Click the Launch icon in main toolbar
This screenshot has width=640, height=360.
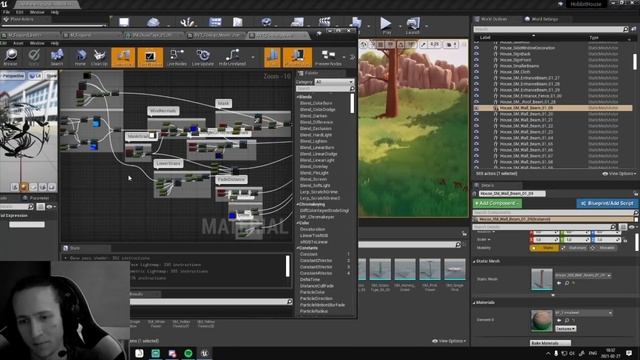(412, 24)
